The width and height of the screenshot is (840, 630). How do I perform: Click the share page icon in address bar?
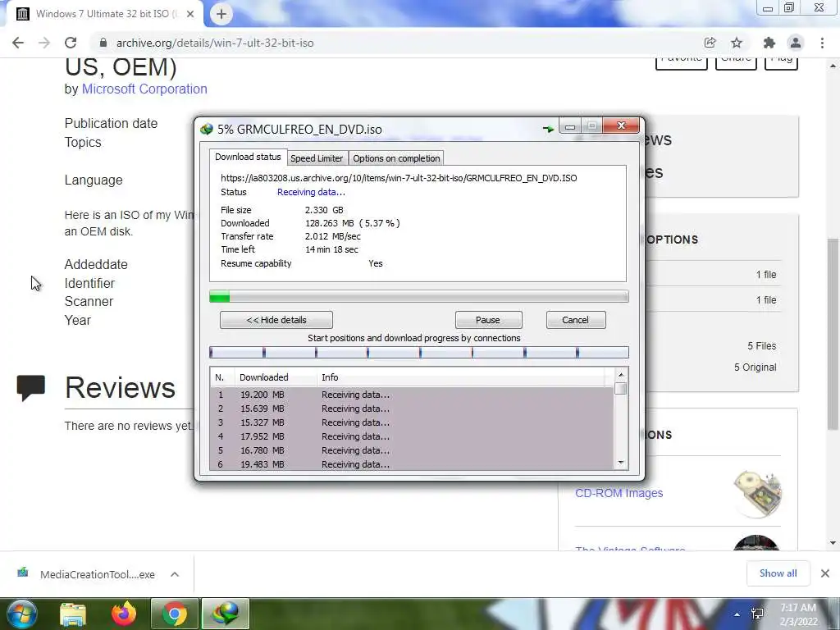pos(710,43)
